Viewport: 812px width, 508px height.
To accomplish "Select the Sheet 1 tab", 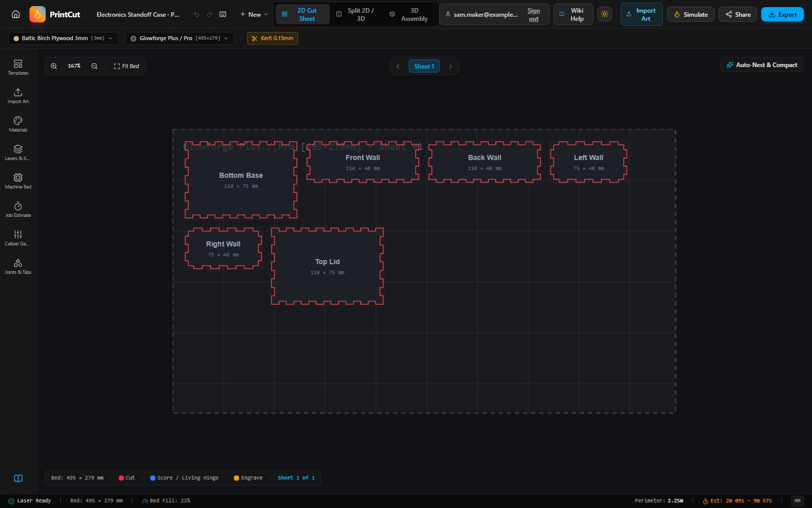I will [424, 66].
